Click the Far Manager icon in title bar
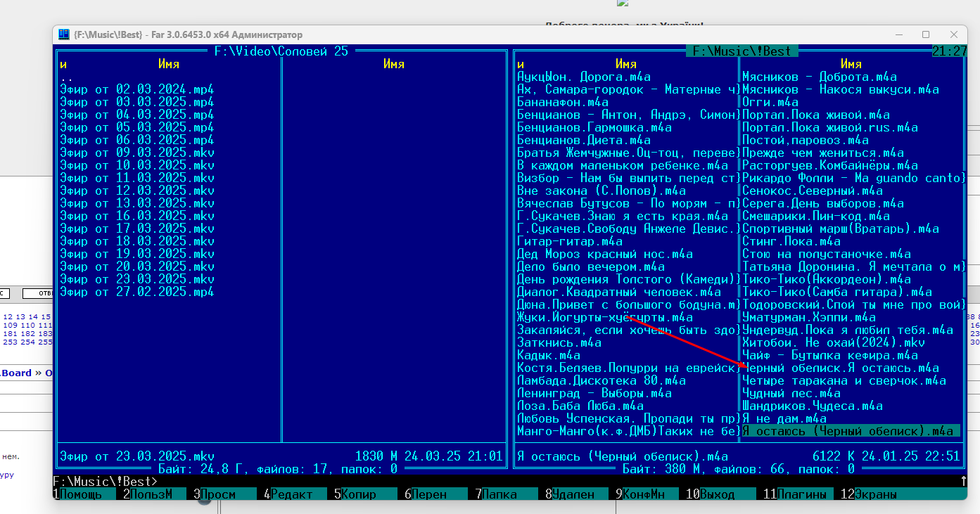 (64, 34)
